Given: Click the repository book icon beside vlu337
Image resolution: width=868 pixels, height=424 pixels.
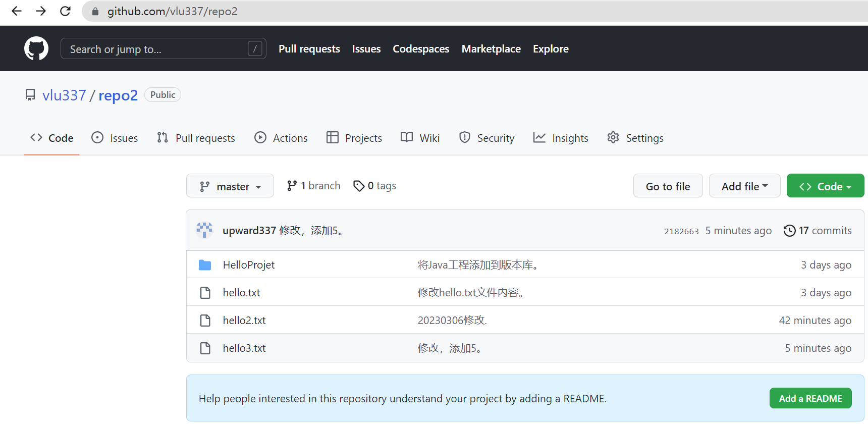Looking at the screenshot, I should [x=30, y=95].
